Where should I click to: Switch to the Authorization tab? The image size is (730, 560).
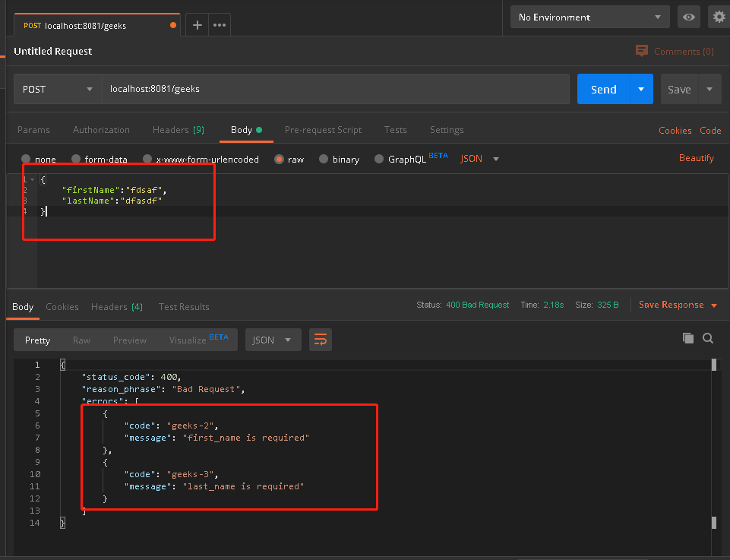pyautogui.click(x=101, y=130)
